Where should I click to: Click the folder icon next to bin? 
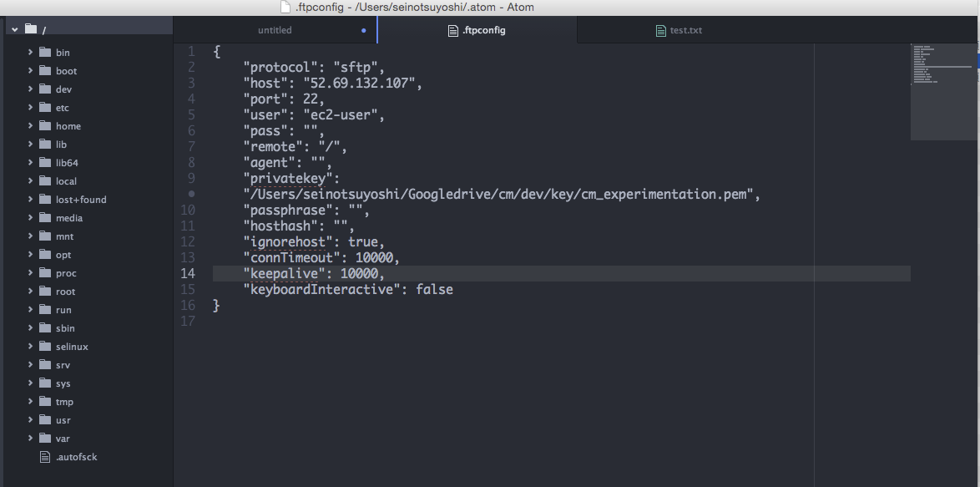[44, 53]
